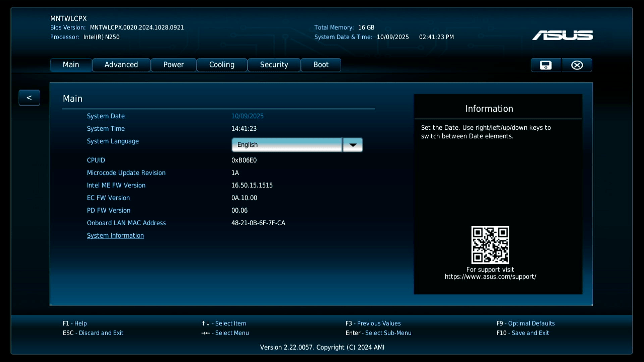Click the English language combo box
This screenshot has width=644, height=362.
click(287, 145)
